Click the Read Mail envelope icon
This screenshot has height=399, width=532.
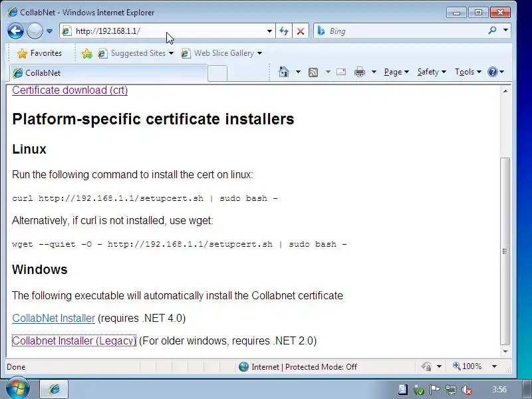[341, 72]
